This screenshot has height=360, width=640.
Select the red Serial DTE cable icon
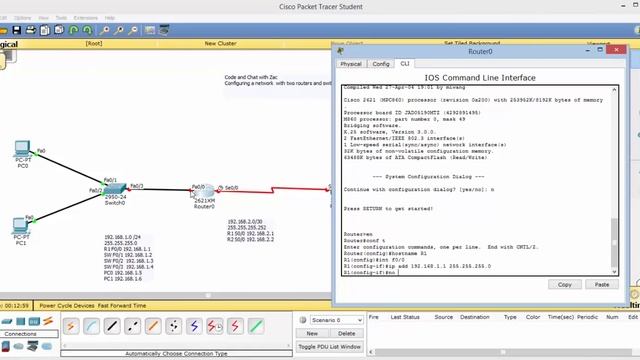click(236, 326)
